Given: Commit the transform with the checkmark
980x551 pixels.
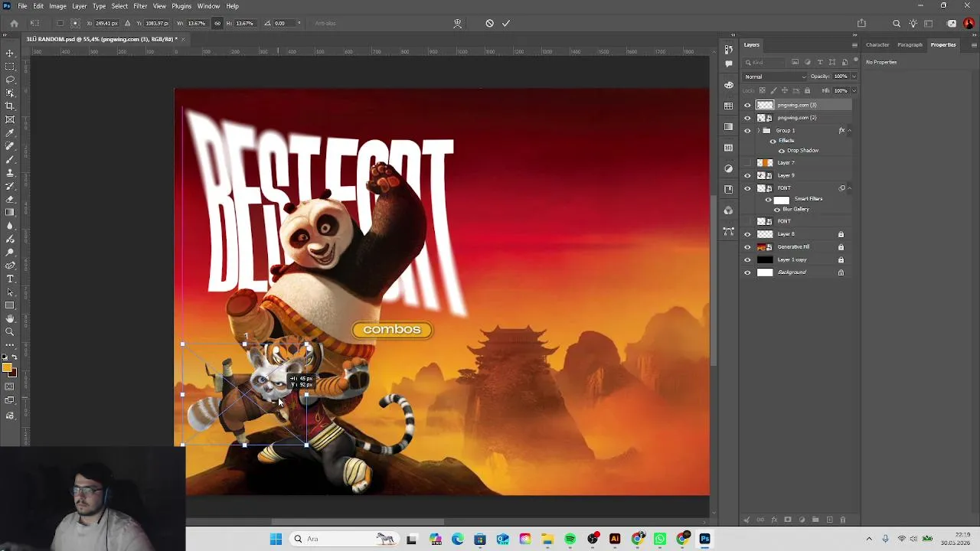Looking at the screenshot, I should (506, 23).
